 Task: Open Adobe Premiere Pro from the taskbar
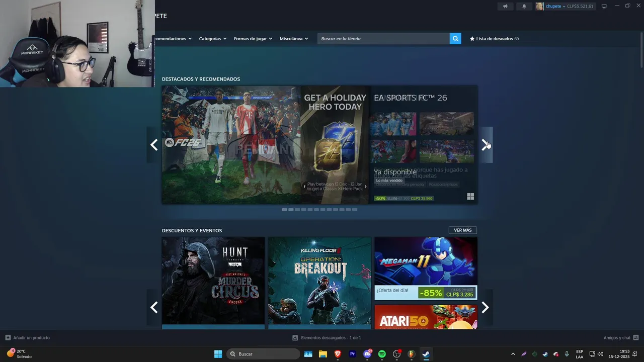tap(353, 354)
